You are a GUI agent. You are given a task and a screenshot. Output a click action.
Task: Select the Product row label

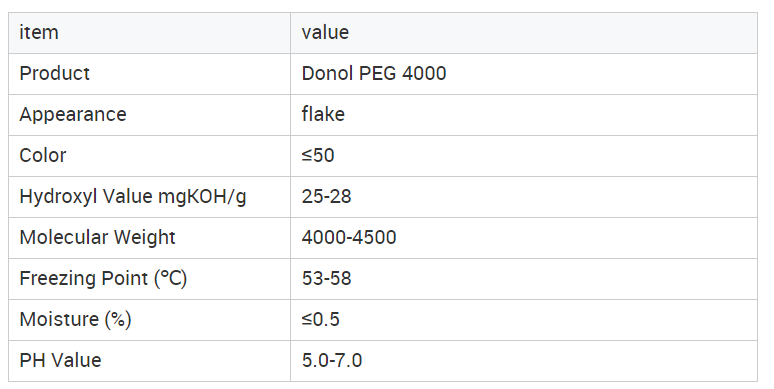pyautogui.click(x=54, y=74)
